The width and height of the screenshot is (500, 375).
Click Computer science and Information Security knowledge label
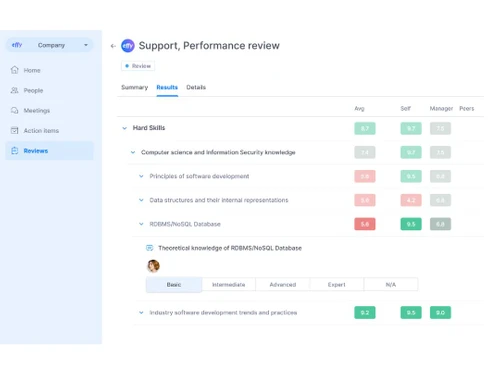(218, 152)
